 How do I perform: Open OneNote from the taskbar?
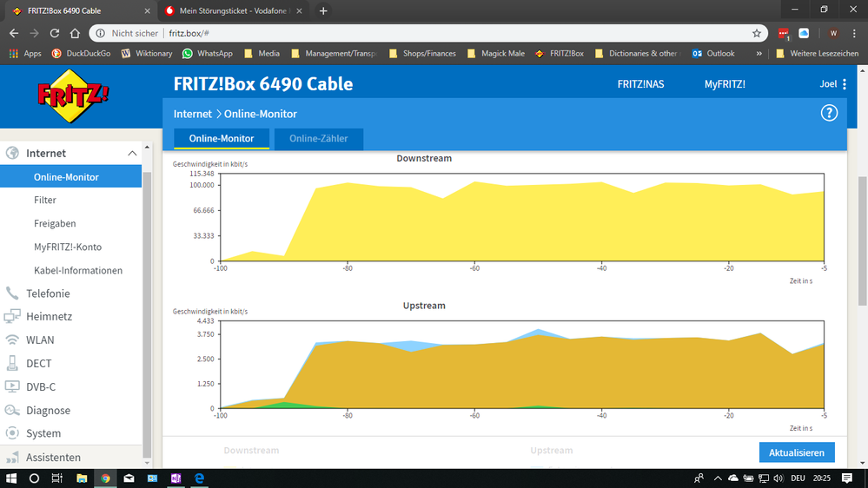tap(176, 478)
